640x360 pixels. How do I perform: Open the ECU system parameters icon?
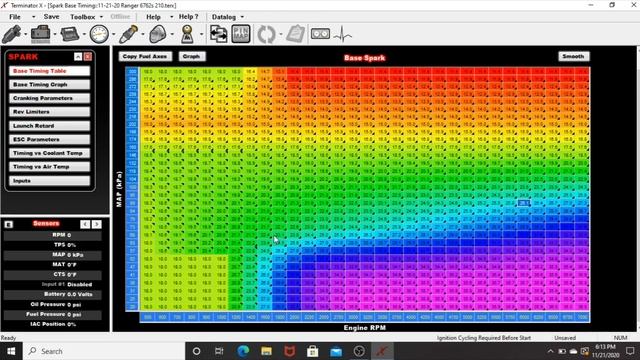coord(40,34)
